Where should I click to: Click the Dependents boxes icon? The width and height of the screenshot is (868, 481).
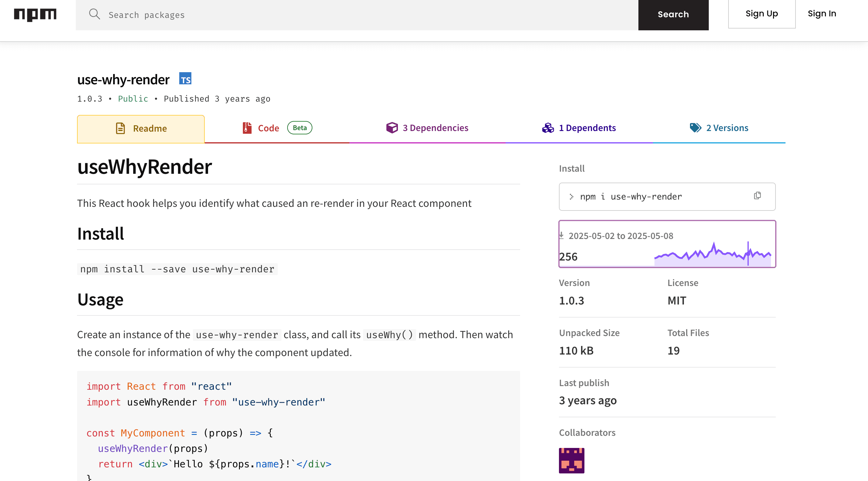tap(548, 128)
